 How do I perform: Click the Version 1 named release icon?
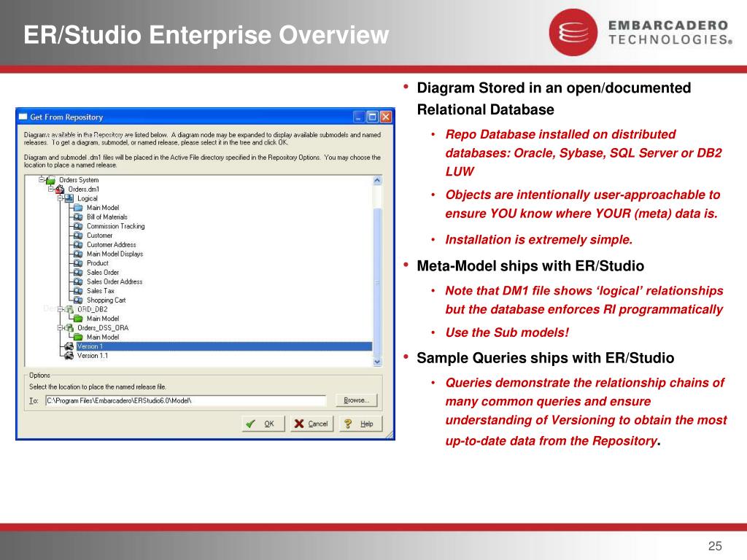[x=69, y=346]
